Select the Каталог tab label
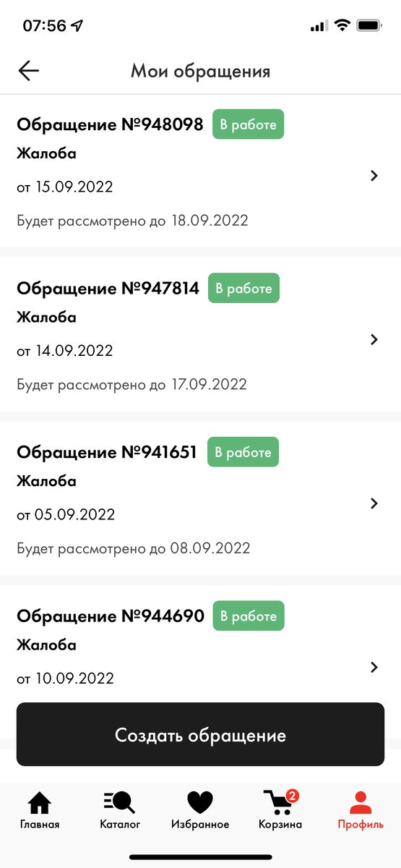This screenshot has height=868, width=401. click(120, 824)
